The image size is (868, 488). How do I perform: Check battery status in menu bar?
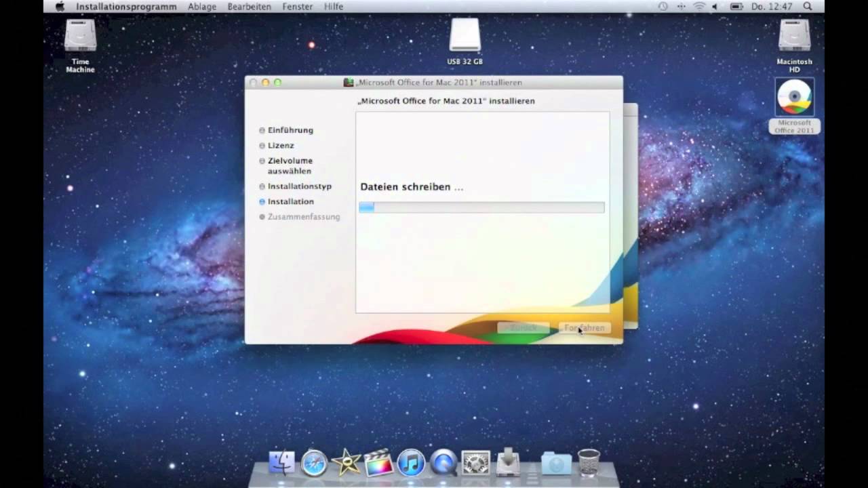tap(736, 6)
